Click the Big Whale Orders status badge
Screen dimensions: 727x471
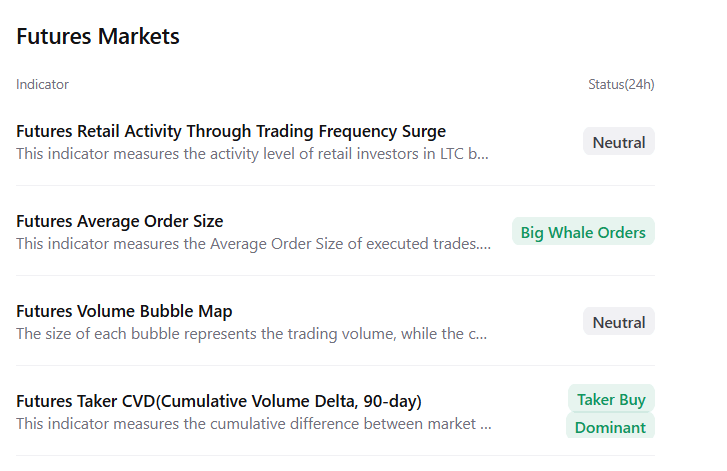583,232
